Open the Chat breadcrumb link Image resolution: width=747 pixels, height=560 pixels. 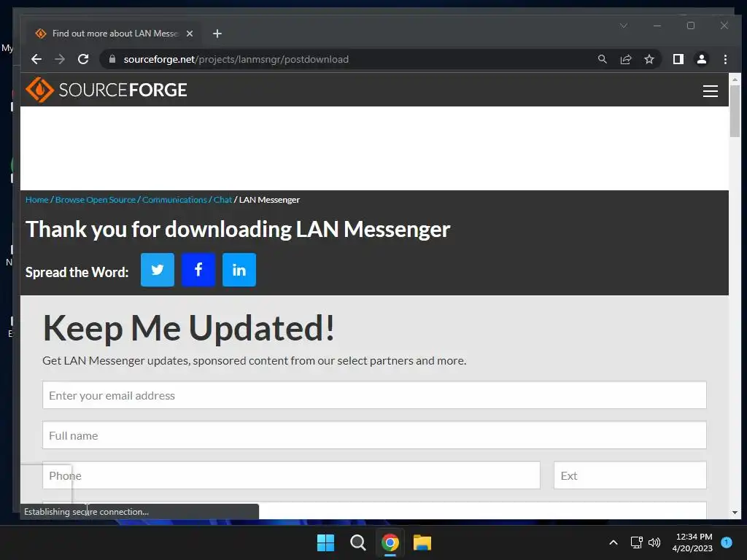[x=222, y=200]
